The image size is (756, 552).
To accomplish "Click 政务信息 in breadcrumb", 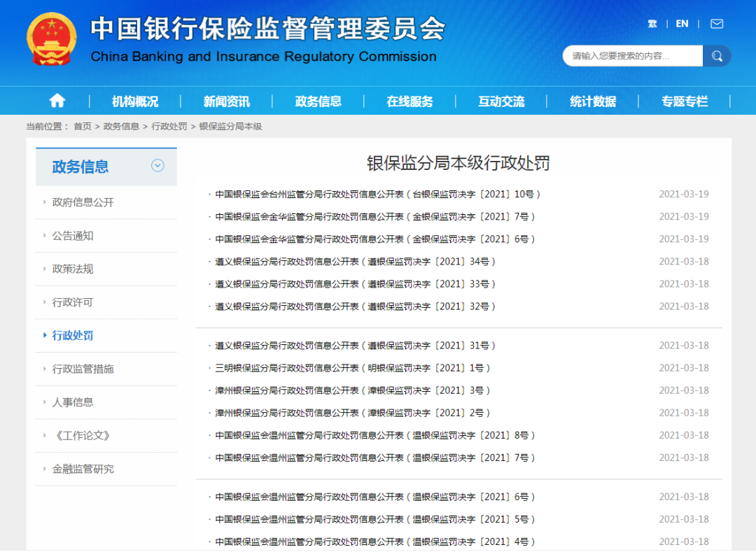I will [x=121, y=126].
